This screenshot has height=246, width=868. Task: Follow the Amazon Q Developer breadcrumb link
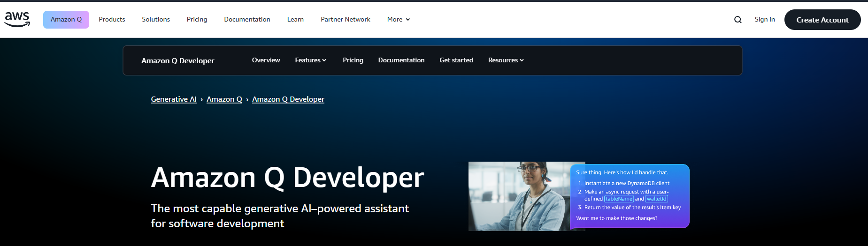pos(288,99)
